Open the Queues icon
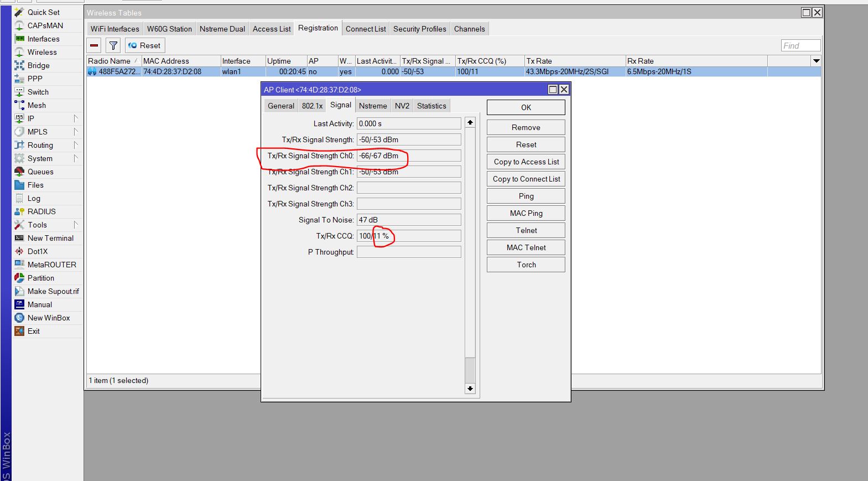Viewport: 868px width, 481px height. tap(19, 172)
